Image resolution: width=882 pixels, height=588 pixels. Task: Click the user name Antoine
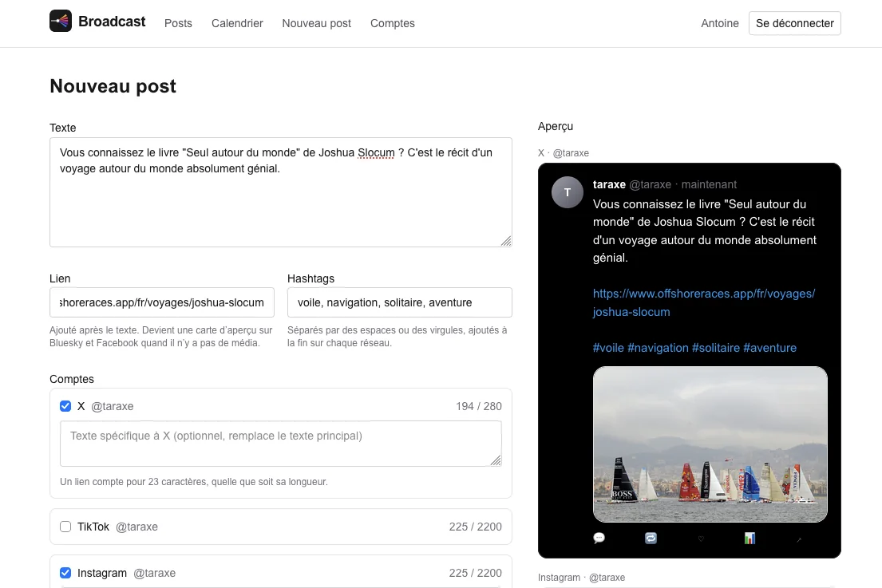coord(719,23)
